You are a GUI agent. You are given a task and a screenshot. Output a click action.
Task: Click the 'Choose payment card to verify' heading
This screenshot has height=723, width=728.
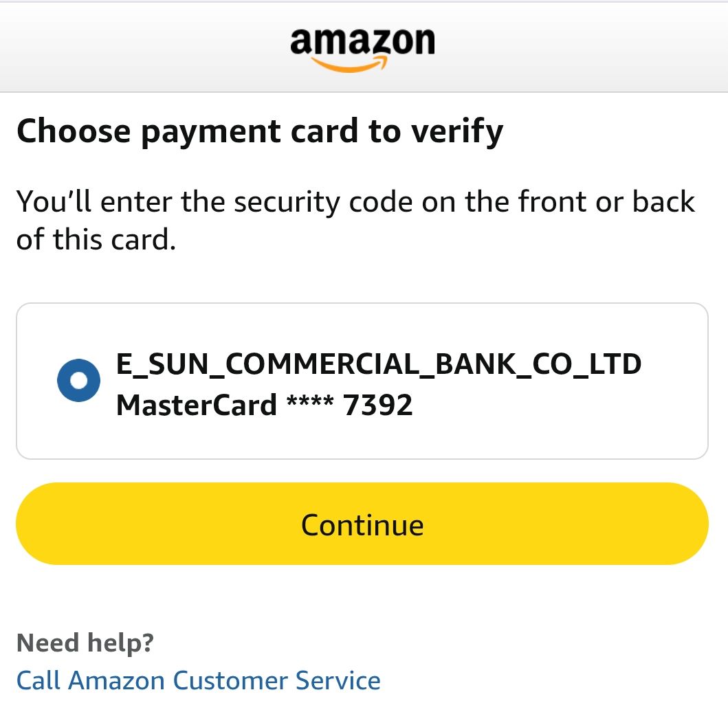tap(259, 131)
